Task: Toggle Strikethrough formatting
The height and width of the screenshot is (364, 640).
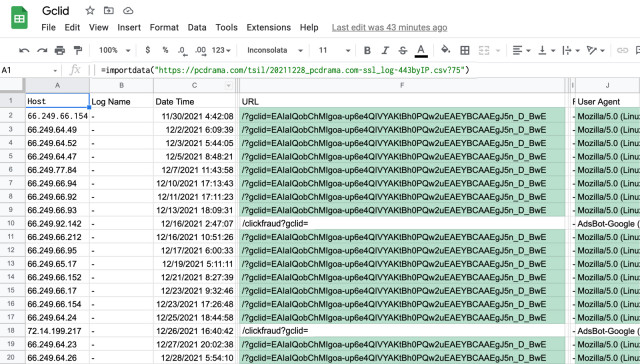Action: click(403, 50)
